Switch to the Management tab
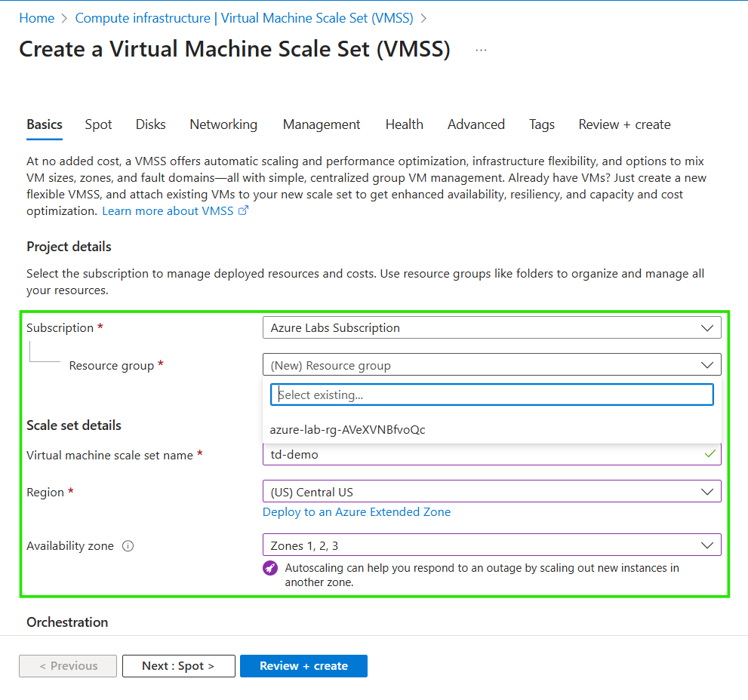The image size is (748, 700). [x=322, y=124]
